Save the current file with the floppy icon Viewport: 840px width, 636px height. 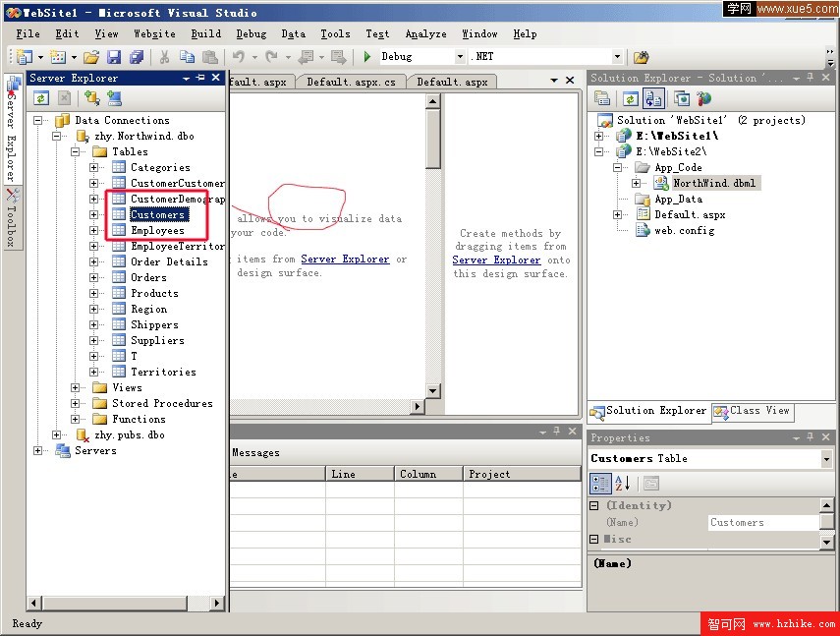(114, 56)
